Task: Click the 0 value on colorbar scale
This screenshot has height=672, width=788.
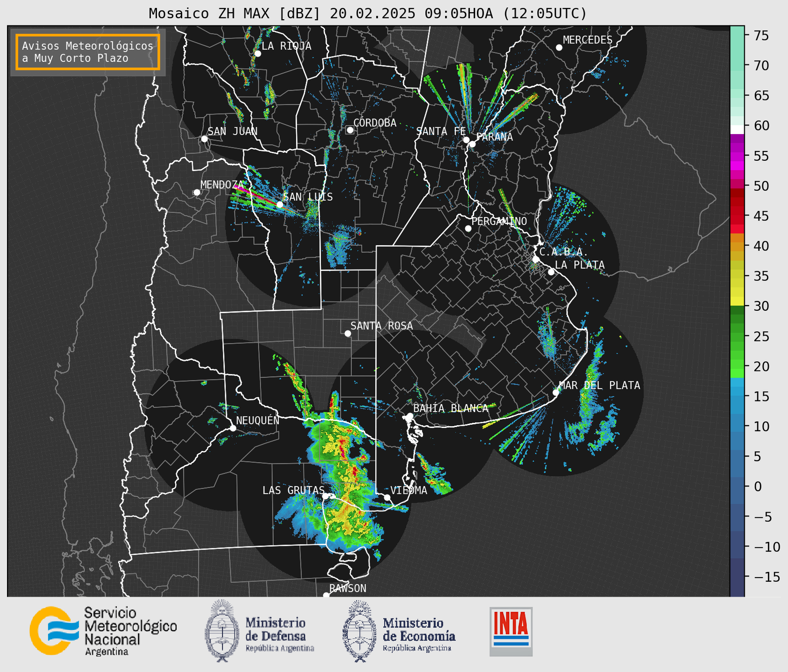Action: coord(758,486)
